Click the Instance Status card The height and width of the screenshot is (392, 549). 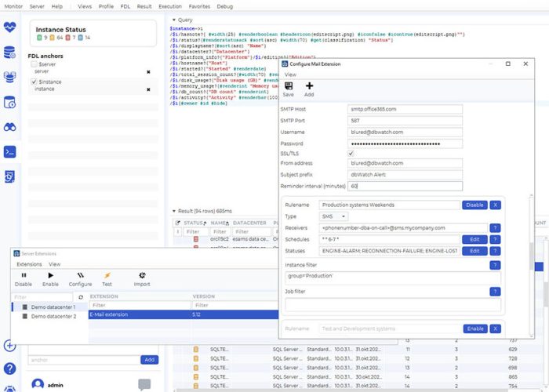93,33
